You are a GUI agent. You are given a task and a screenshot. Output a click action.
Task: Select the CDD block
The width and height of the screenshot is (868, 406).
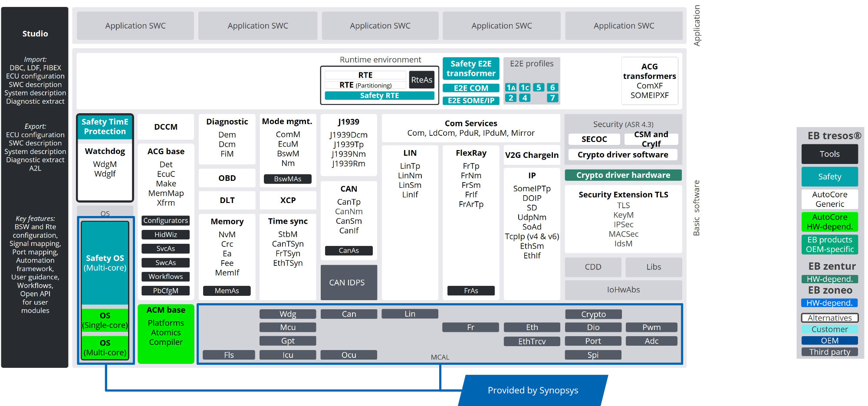tap(593, 267)
